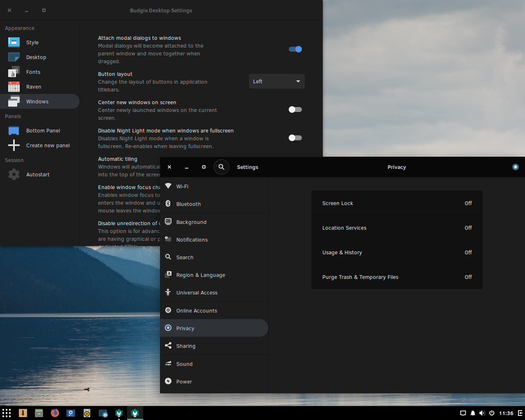525x420 pixels.
Task: Open Bluetooth settings in Settings sidebar
Action: (x=214, y=204)
